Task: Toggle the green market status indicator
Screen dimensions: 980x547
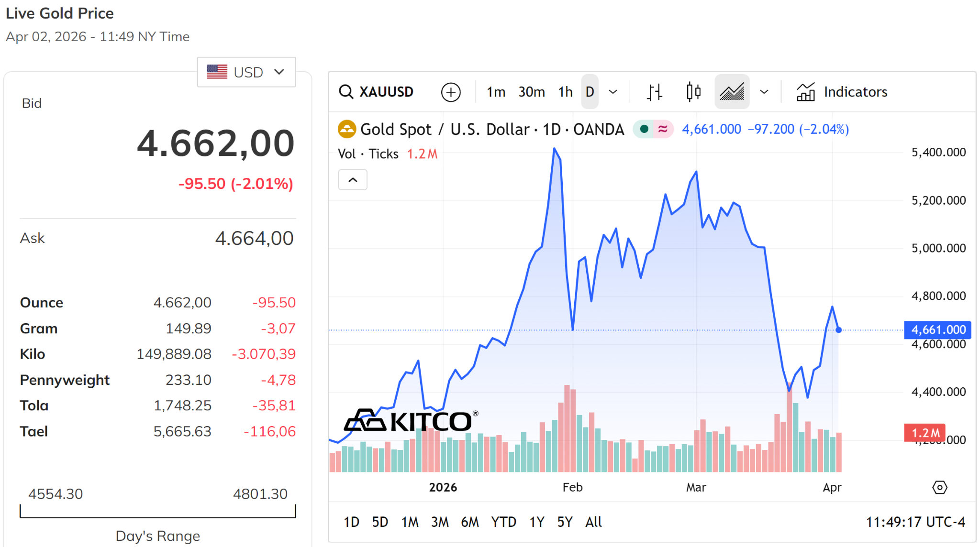Action: point(644,129)
